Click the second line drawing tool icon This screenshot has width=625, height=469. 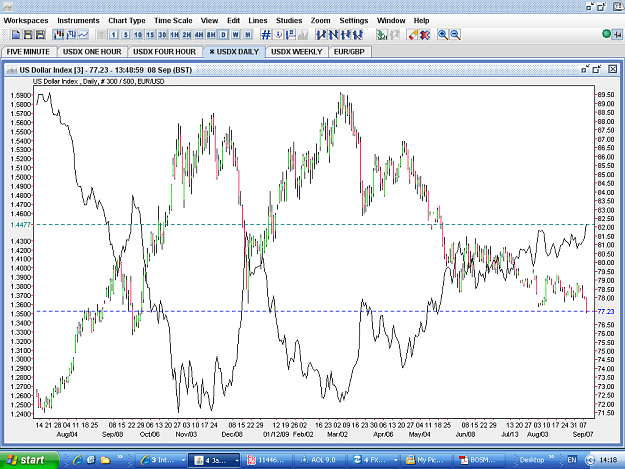[x=333, y=35]
